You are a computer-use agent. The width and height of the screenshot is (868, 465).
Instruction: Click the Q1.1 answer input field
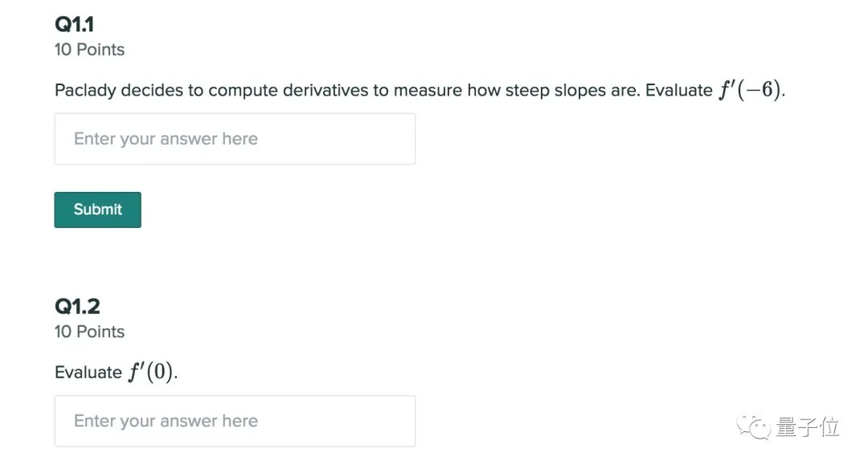click(235, 139)
